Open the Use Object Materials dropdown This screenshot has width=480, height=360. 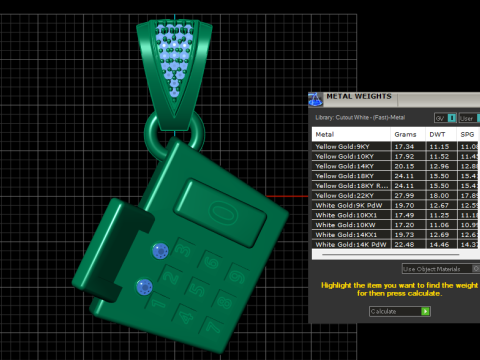tap(441, 269)
